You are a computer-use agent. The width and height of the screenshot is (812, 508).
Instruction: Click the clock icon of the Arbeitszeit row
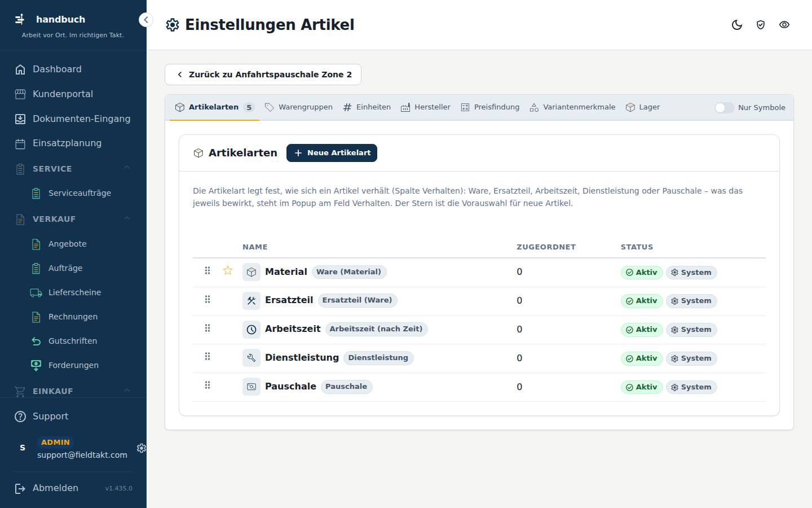251,330
